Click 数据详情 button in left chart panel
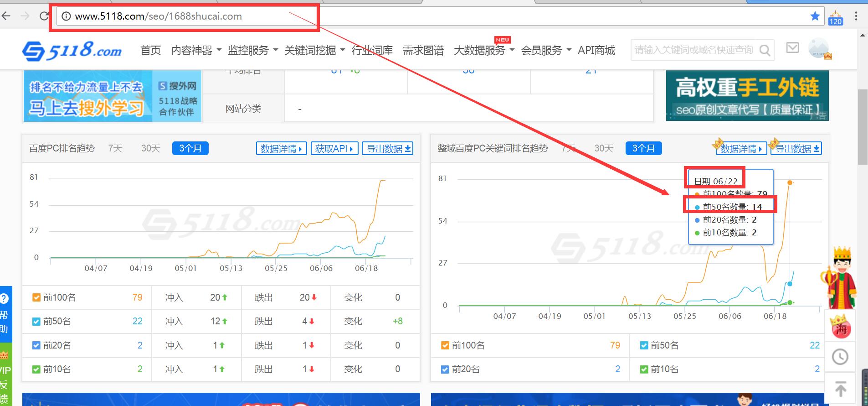The height and width of the screenshot is (406, 868). [281, 149]
